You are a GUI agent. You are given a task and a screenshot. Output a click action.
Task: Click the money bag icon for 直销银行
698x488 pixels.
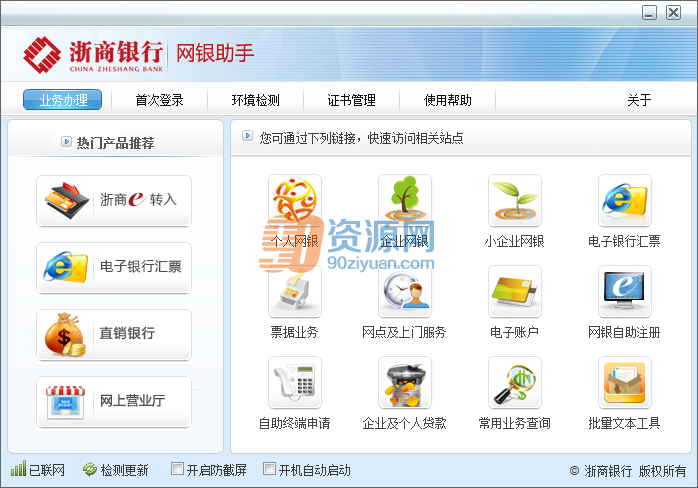point(65,334)
